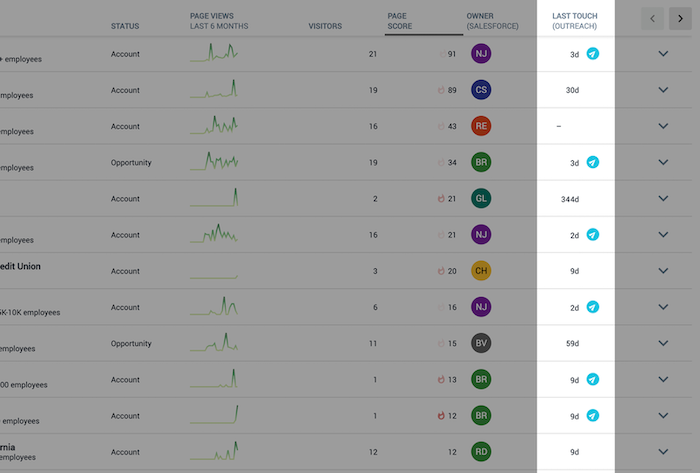
Task: Click the "5K-10K employees" text
Action: point(30,312)
